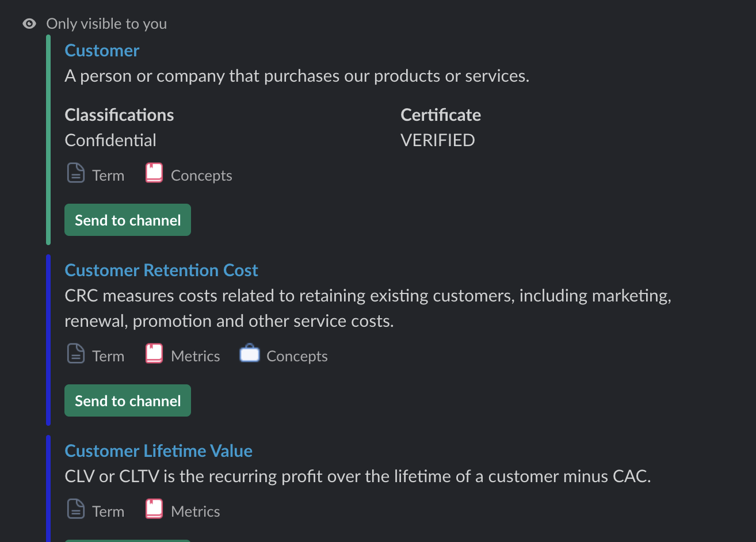Viewport: 756px width, 542px height.
Task: Send the Customer term to channel
Action: (128, 220)
